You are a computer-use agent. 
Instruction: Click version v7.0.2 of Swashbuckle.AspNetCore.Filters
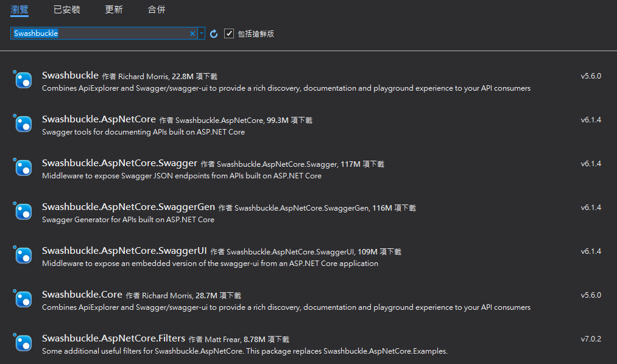click(591, 339)
